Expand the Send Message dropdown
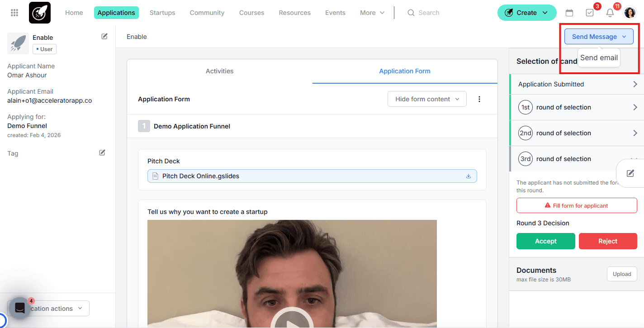Image resolution: width=644 pixels, height=328 pixels. pos(599,37)
